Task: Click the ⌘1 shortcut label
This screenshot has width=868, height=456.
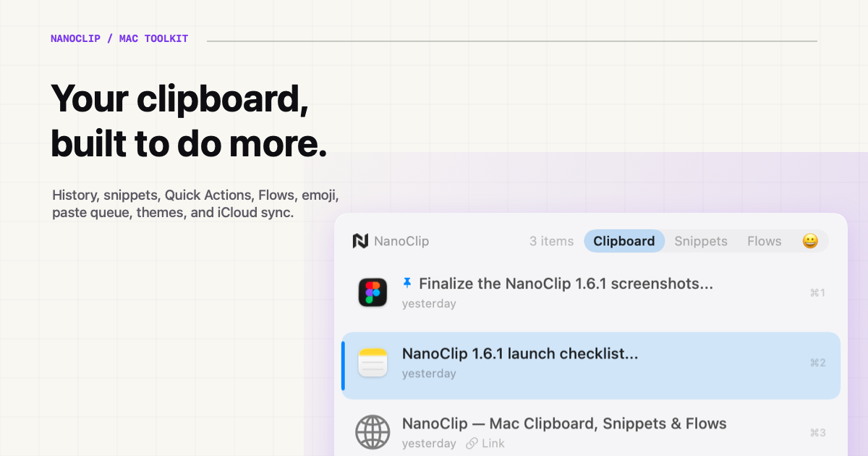Action: point(817,292)
